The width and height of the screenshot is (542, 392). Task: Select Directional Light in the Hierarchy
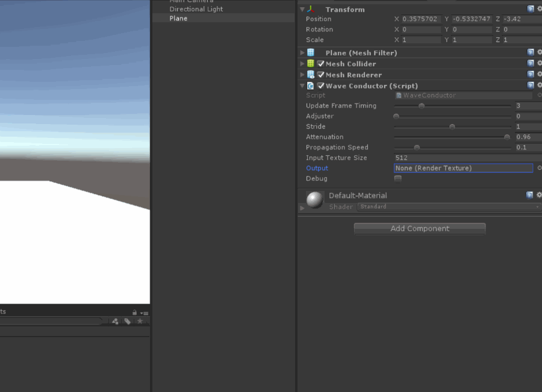tap(196, 9)
